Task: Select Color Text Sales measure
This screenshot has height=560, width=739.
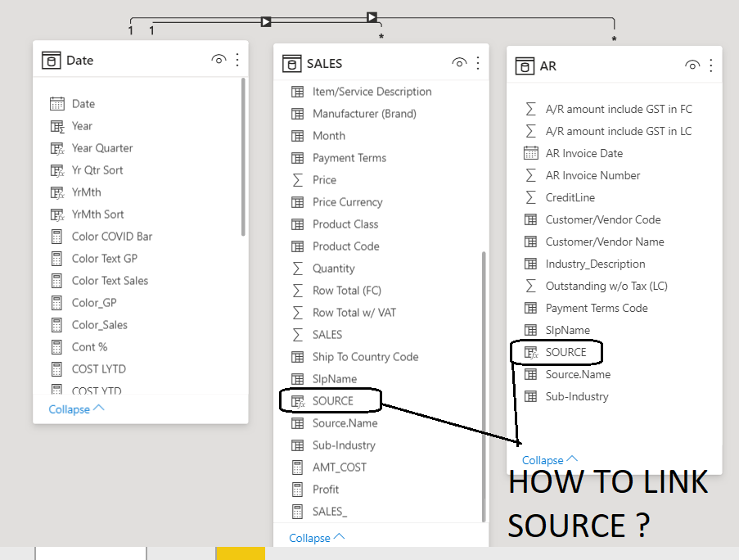Action: [x=110, y=281]
